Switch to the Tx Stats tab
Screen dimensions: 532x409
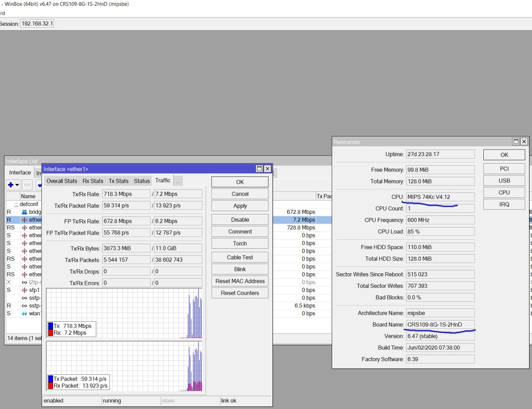point(118,181)
